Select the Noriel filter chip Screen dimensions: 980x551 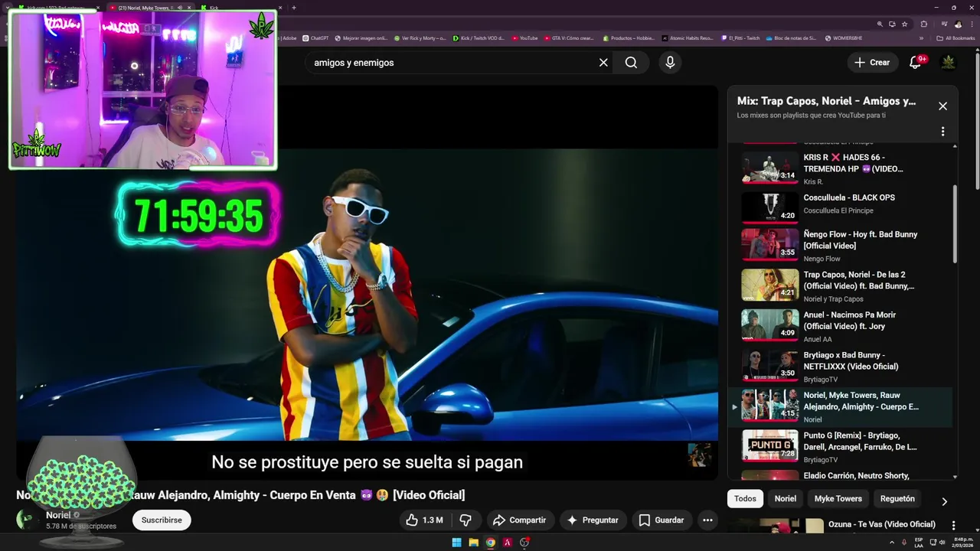tap(786, 499)
